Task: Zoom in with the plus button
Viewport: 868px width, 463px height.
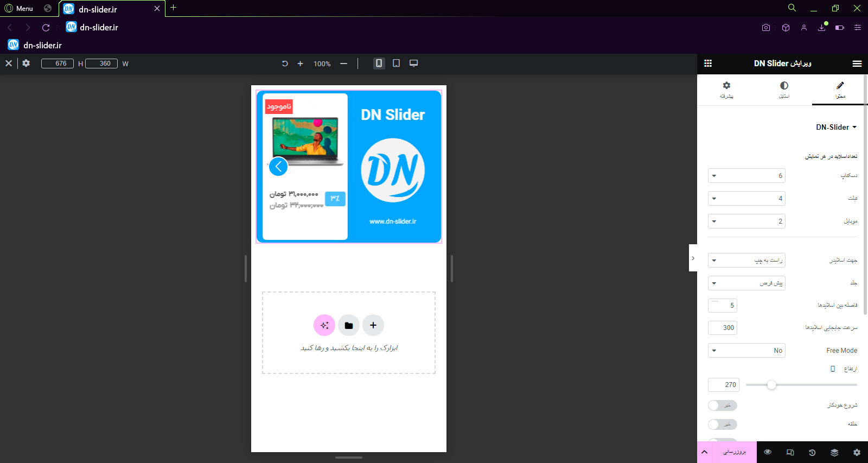Action: click(x=300, y=64)
